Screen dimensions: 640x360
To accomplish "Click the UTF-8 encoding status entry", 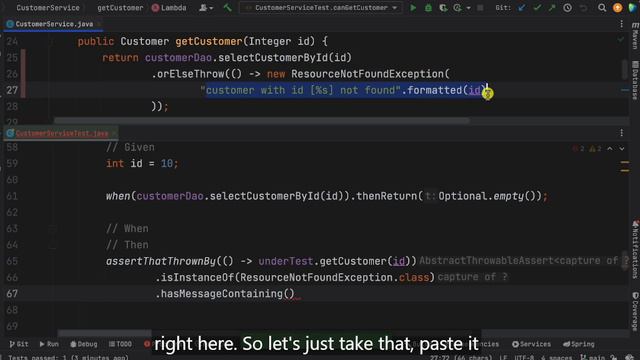I will coord(524,358).
